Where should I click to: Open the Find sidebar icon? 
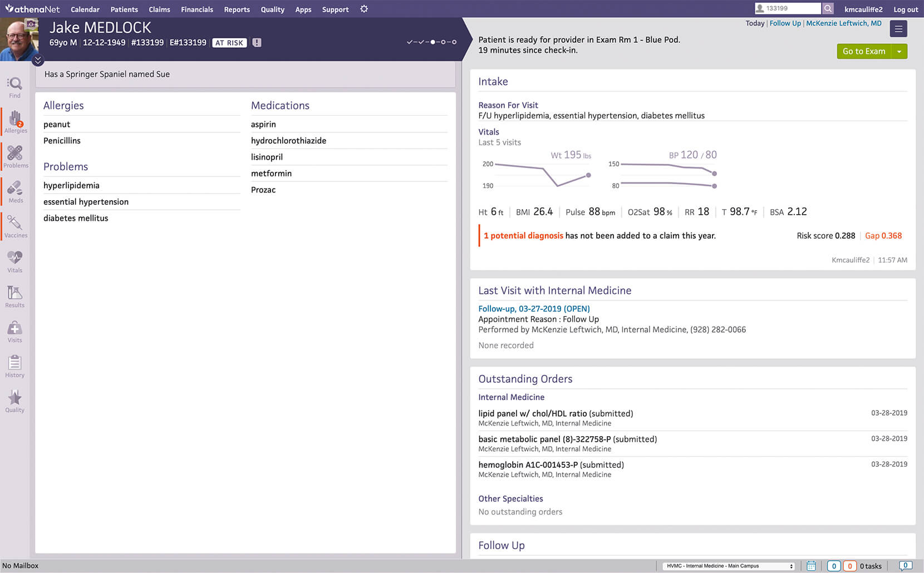pos(15,88)
